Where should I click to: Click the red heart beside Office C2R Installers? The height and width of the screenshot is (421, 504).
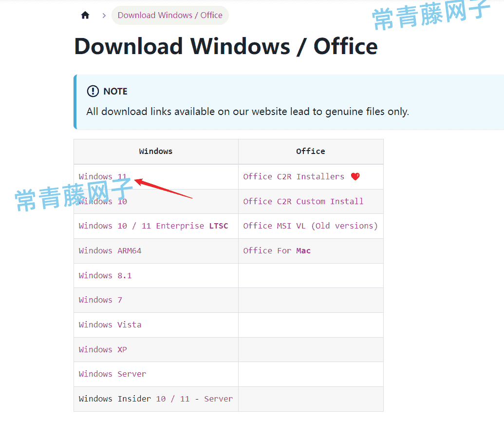[x=355, y=176]
